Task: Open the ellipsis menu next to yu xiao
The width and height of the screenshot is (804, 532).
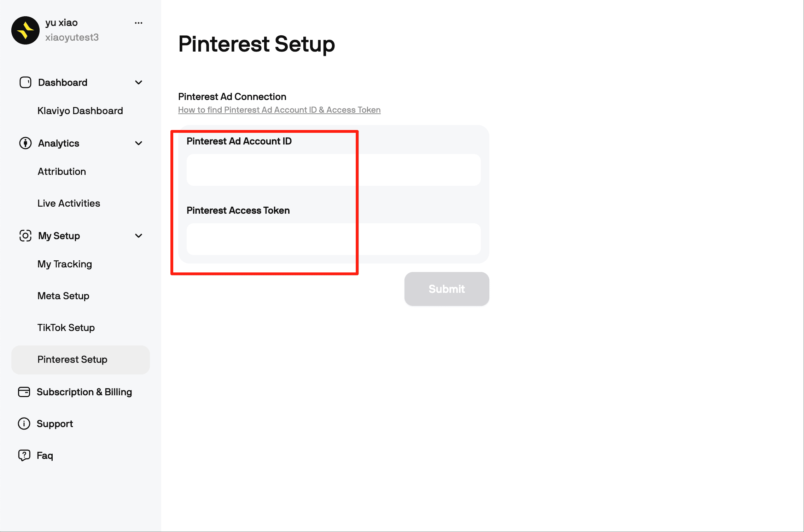Action: 139,23
